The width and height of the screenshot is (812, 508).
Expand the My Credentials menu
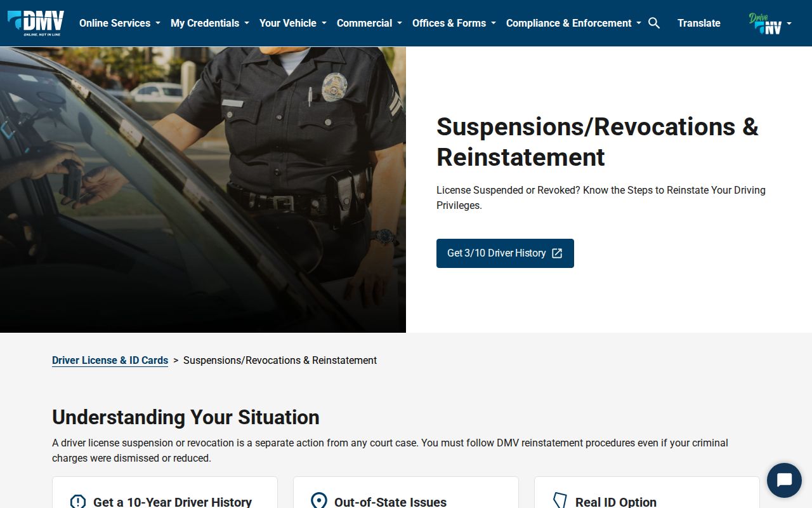pos(210,23)
